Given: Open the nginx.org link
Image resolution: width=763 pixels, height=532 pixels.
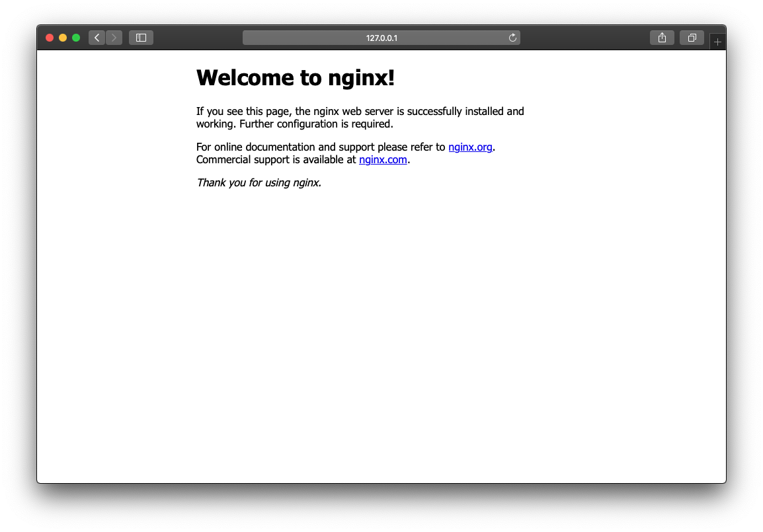Looking at the screenshot, I should pyautogui.click(x=470, y=147).
